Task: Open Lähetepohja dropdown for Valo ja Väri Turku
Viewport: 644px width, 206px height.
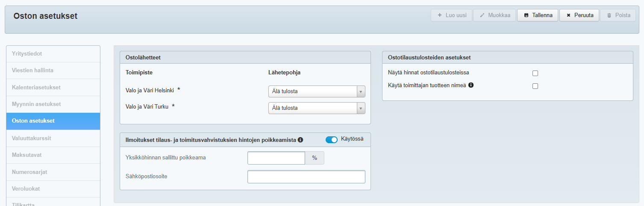Action: click(x=316, y=108)
